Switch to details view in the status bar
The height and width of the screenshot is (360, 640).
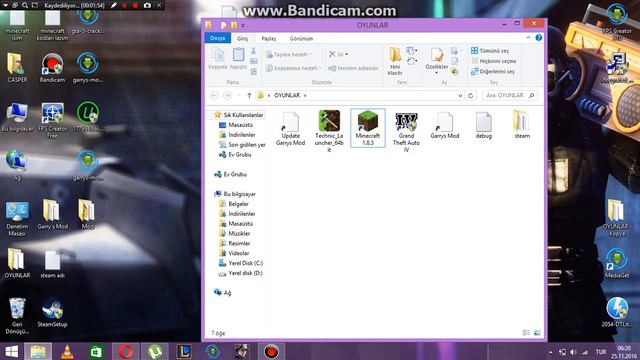(527, 333)
